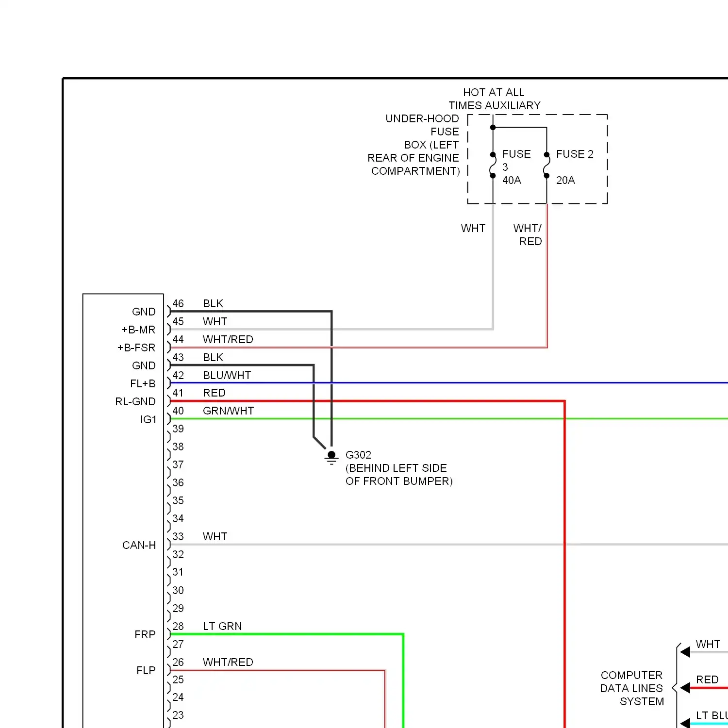Select pin number '29'
The height and width of the screenshot is (728, 728).
[x=178, y=608]
